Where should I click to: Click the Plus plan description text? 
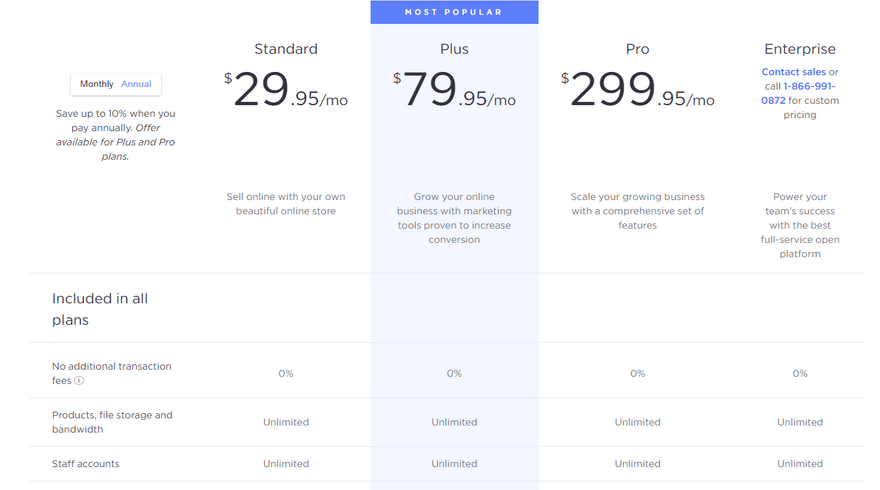(454, 218)
